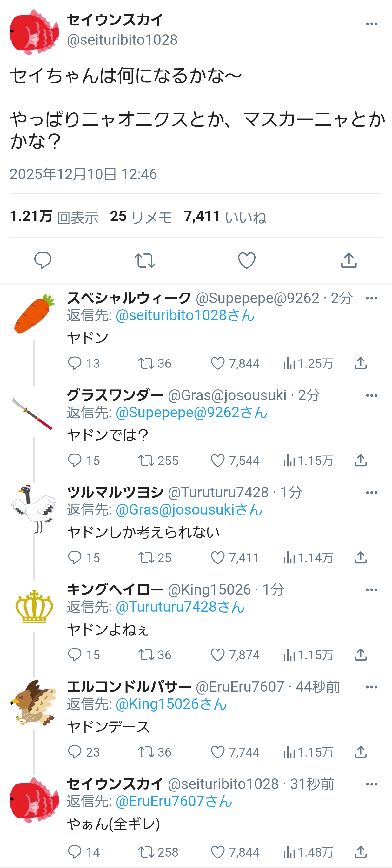Reply to スペシャルウィーク's "ヤドン" tweet
This screenshot has width=392, height=868.
coord(74,363)
